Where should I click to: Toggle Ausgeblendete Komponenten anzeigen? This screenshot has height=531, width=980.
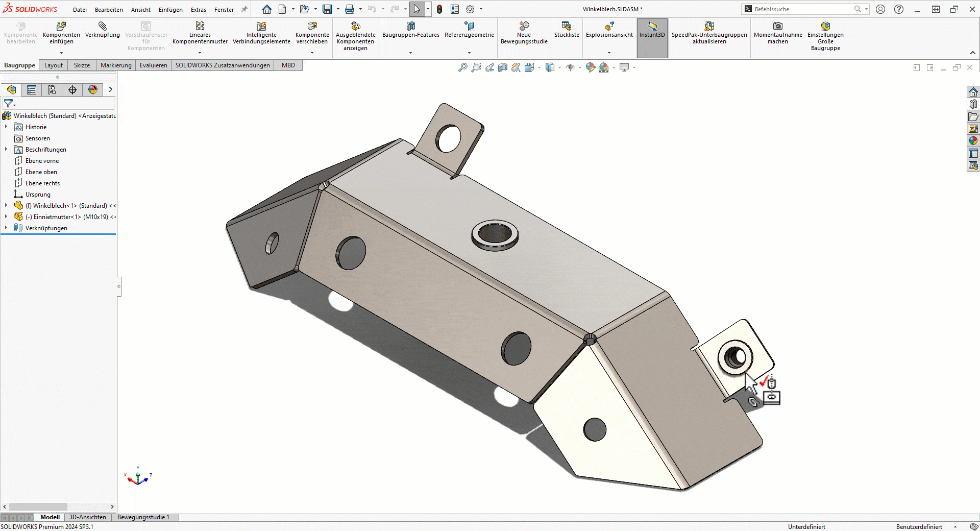(x=355, y=27)
